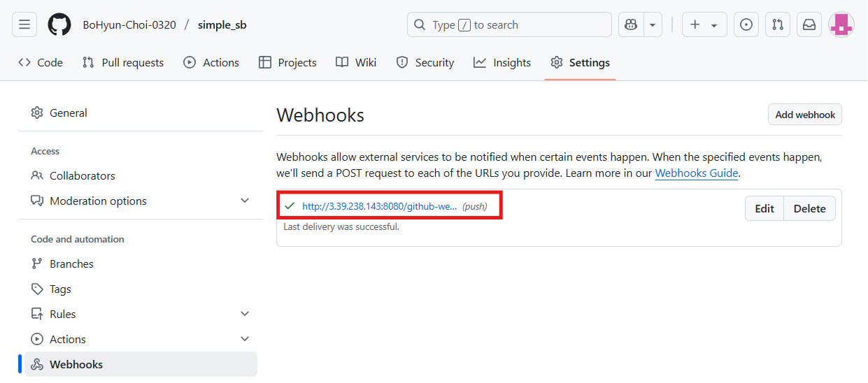Screen dimensions: 868x383
Task: Click the search magnifier icon
Action: pos(420,24)
